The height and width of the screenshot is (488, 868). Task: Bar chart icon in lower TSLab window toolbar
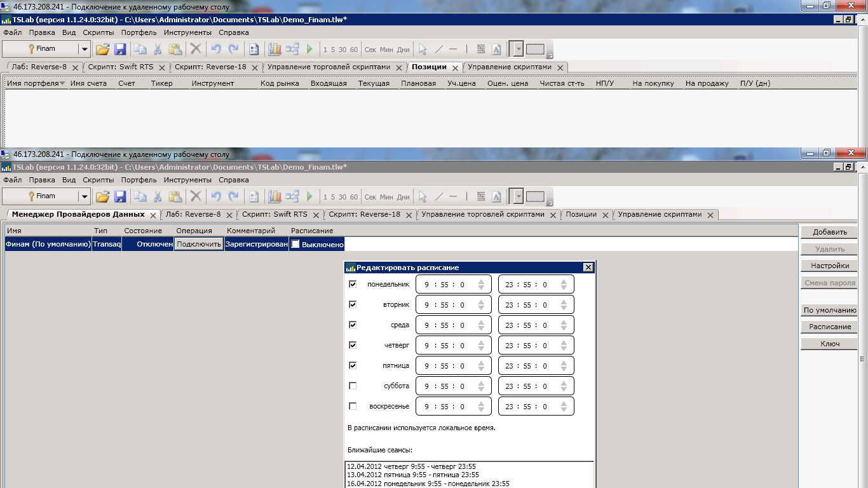click(x=275, y=196)
